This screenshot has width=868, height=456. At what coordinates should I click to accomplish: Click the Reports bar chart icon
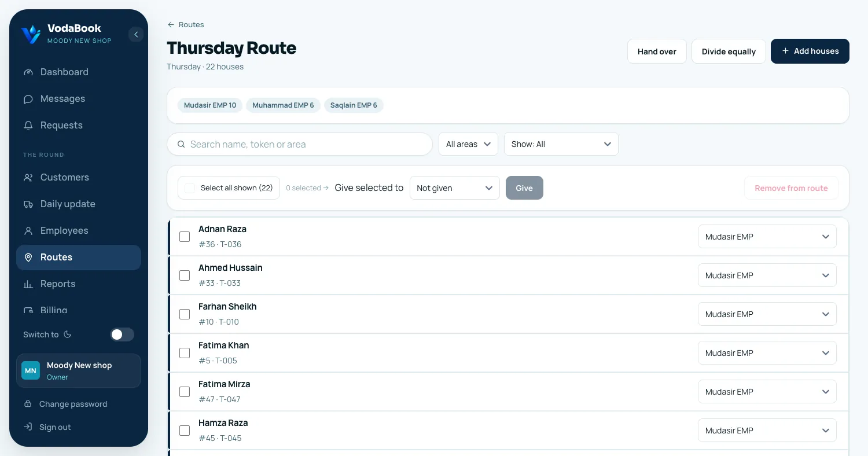click(28, 284)
